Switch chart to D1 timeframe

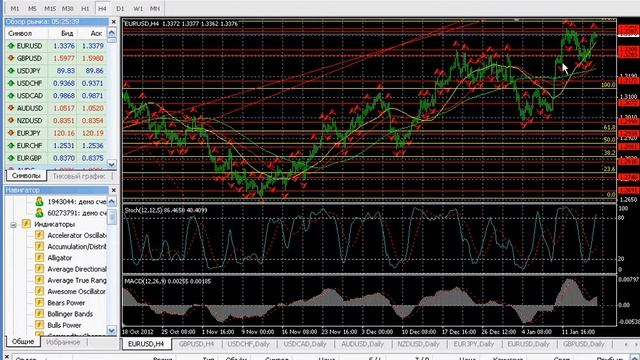pos(120,8)
